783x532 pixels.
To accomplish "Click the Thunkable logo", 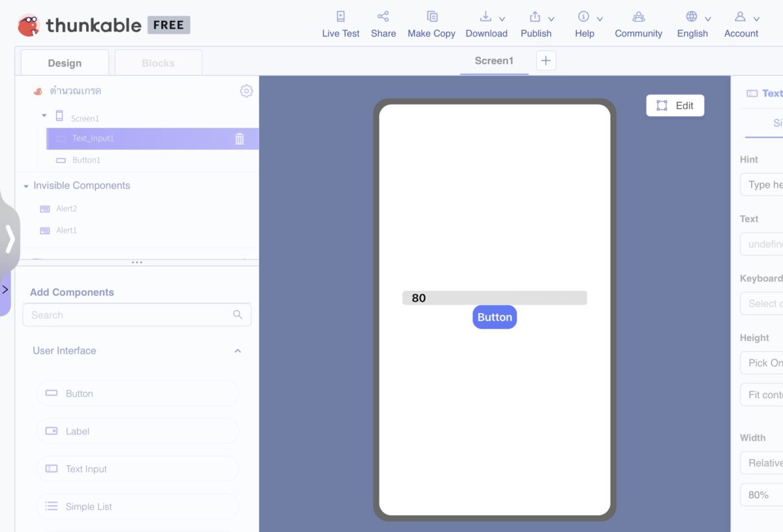I will pyautogui.click(x=29, y=25).
